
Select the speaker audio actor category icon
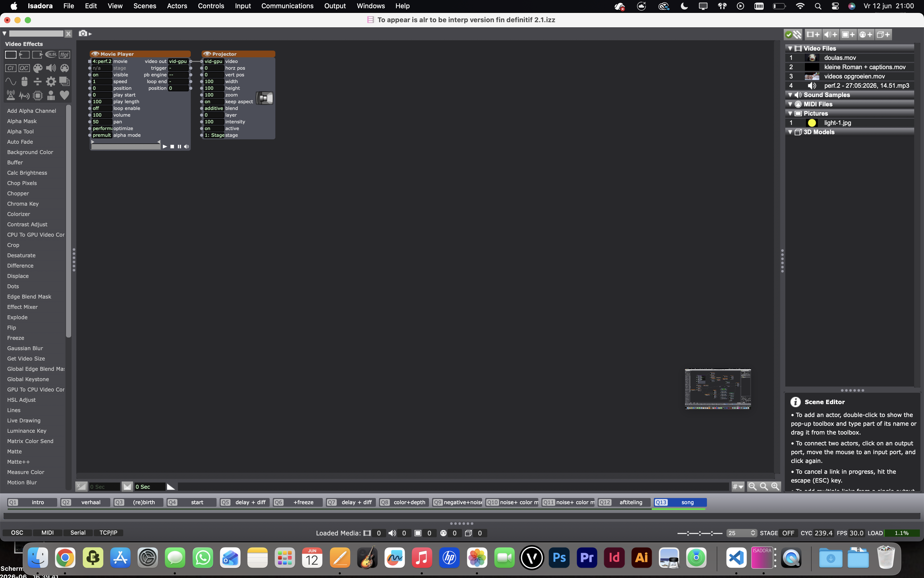pos(51,68)
